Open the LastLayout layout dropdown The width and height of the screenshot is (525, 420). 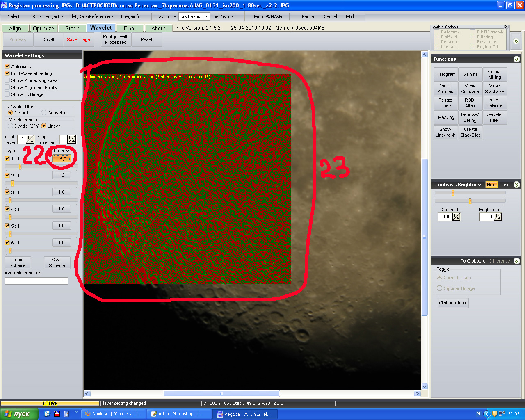coord(206,16)
